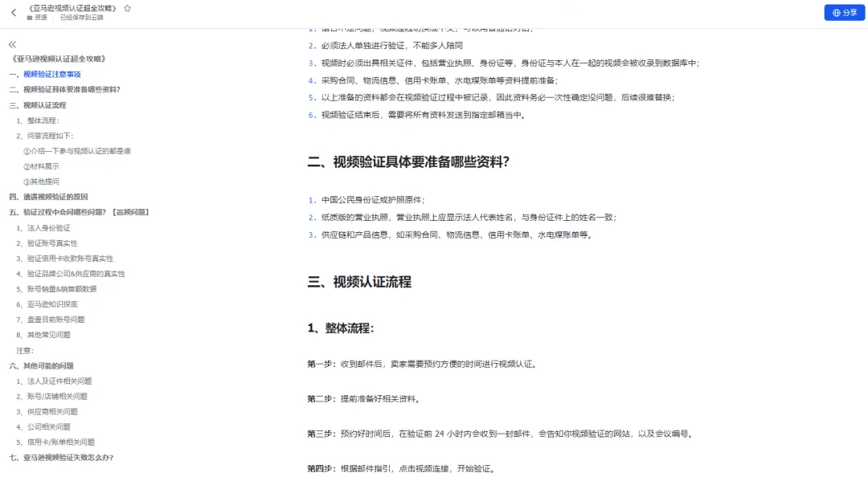This screenshot has width=868, height=477.
Task: Select 6、亚马逊知识探底 outline entry
Action: (x=47, y=304)
